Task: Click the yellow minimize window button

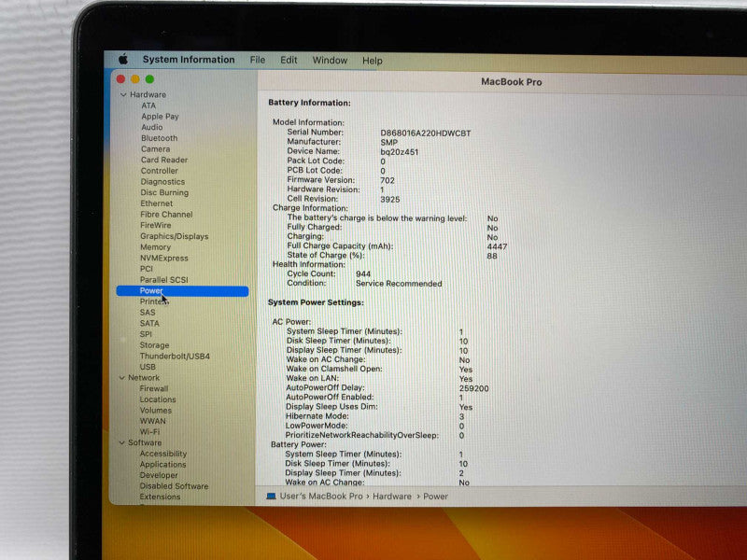Action: pos(135,79)
